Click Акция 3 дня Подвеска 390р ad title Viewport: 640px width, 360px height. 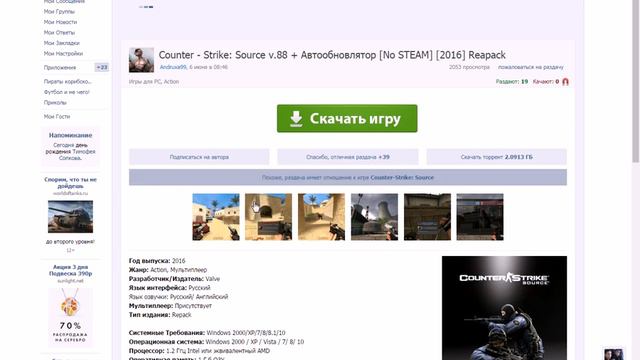coord(70,270)
